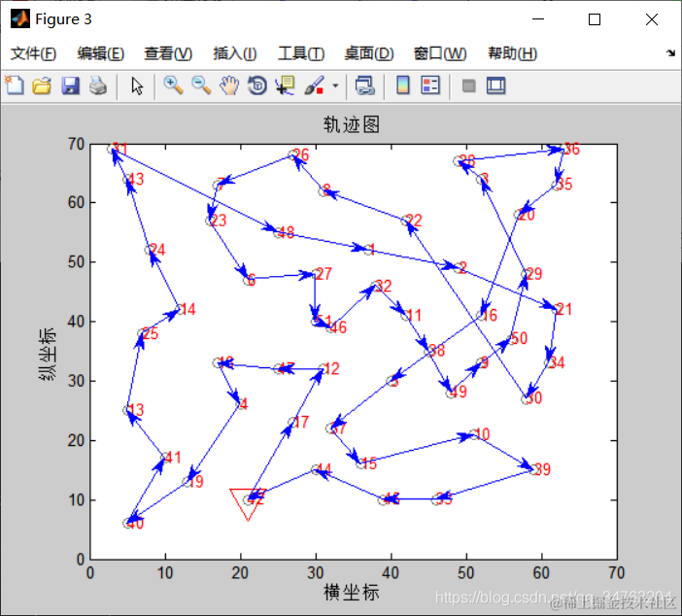Open the 帮助(H) menu
This screenshot has height=616, width=682.
click(x=512, y=53)
